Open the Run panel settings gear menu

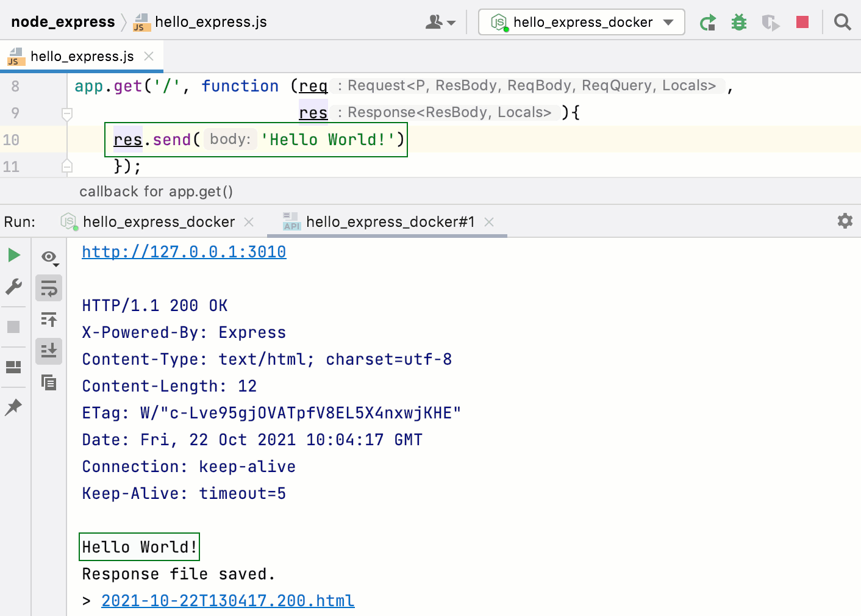[x=845, y=221]
